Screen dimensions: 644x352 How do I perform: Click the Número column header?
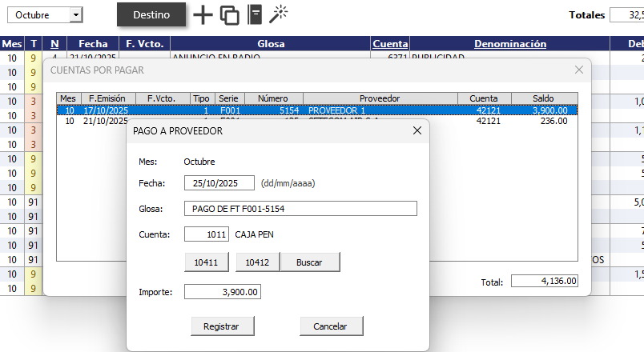click(273, 98)
